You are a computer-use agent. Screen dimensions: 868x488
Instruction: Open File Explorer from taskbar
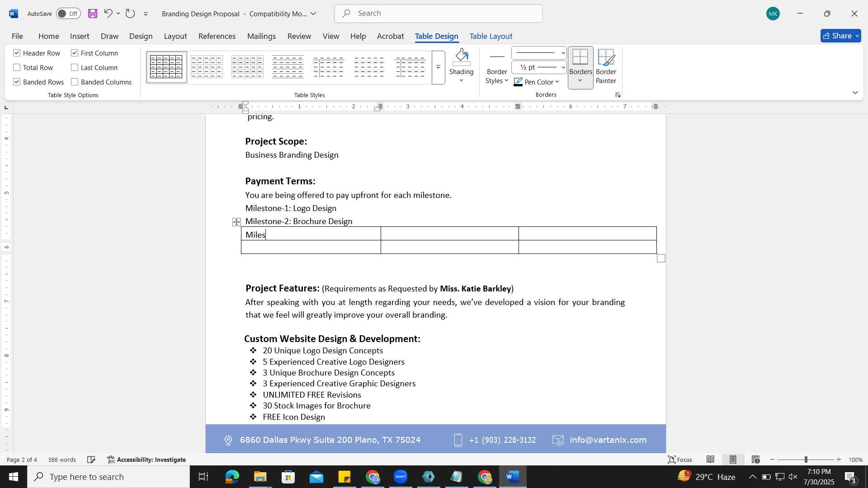[x=260, y=477]
